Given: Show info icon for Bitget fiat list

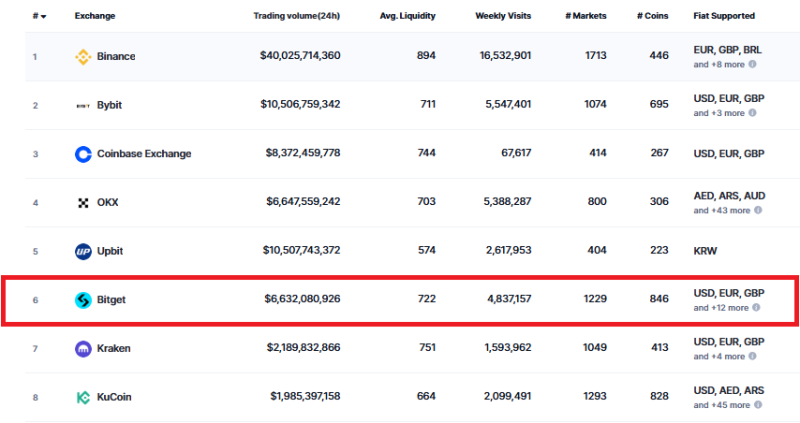Looking at the screenshot, I should (x=756, y=308).
